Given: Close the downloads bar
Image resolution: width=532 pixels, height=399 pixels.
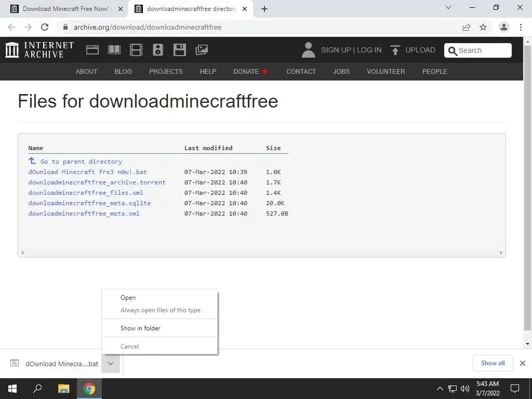Looking at the screenshot, I should (x=523, y=363).
